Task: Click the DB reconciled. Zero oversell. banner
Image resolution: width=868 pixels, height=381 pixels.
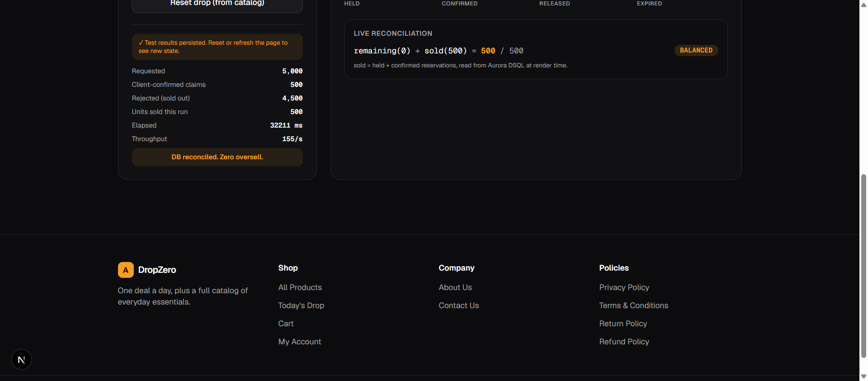Action: point(217,157)
